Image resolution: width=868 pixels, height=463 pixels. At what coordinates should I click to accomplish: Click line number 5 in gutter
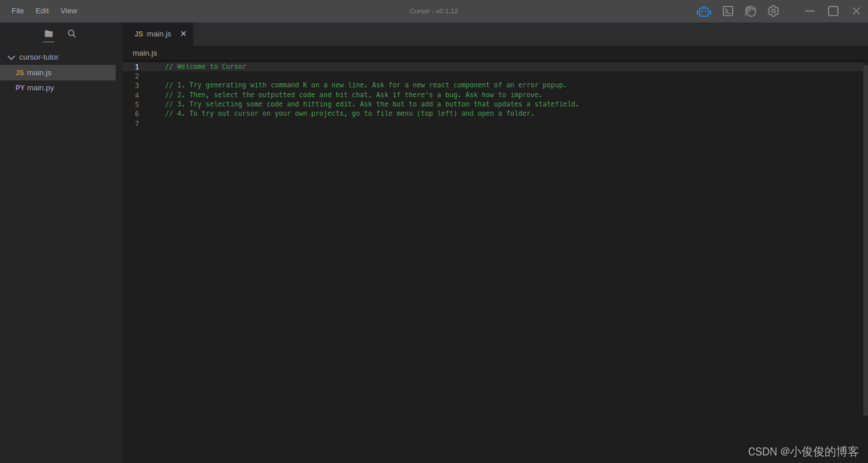[137, 105]
